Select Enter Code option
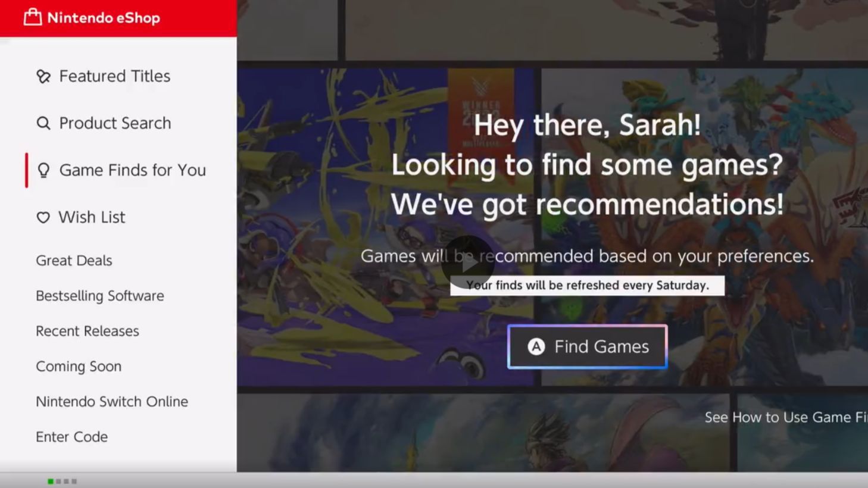The width and height of the screenshot is (868, 488). point(71,437)
